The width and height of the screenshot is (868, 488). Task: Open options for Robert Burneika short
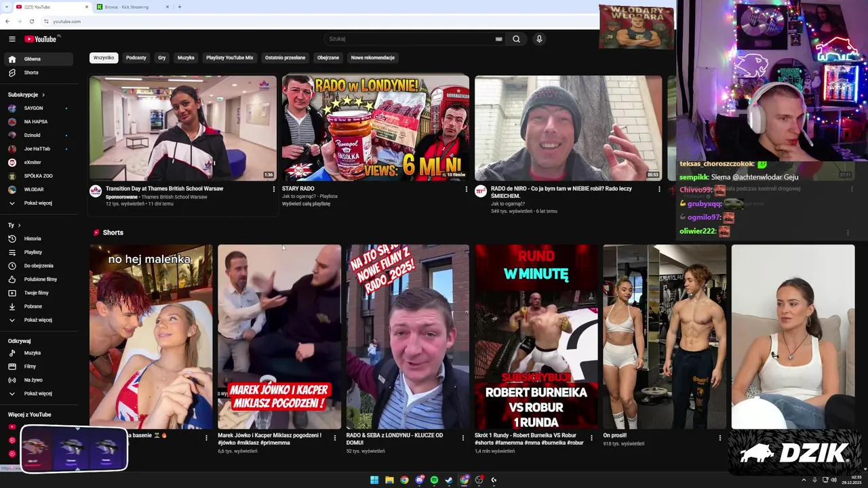(x=591, y=438)
